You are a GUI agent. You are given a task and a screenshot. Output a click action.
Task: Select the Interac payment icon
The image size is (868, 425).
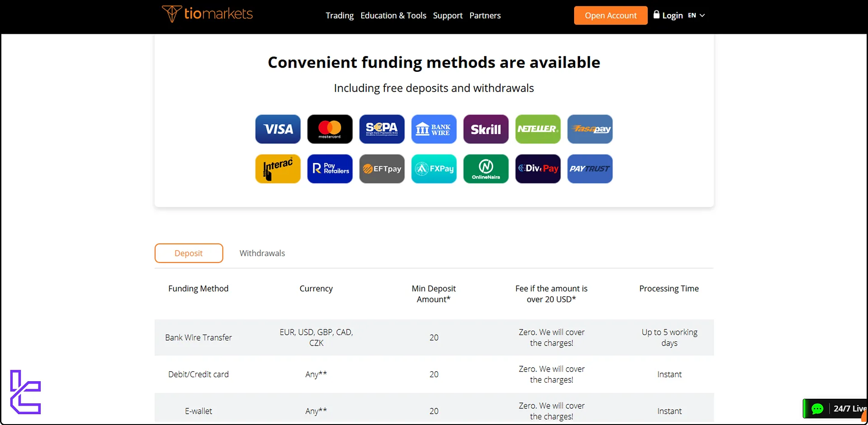click(278, 169)
